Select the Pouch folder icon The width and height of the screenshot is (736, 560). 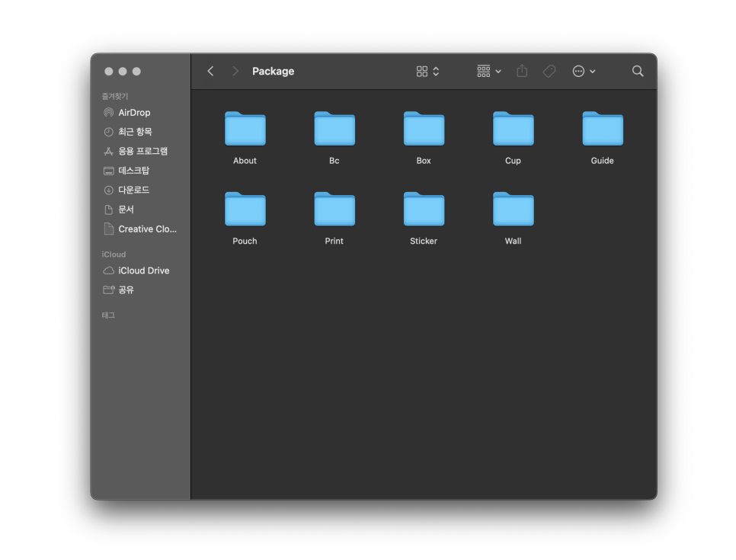(x=245, y=209)
